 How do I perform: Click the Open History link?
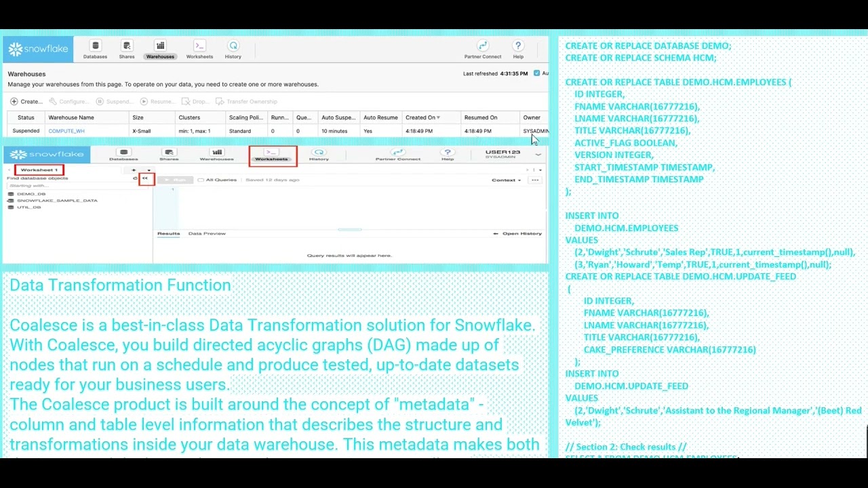(518, 234)
